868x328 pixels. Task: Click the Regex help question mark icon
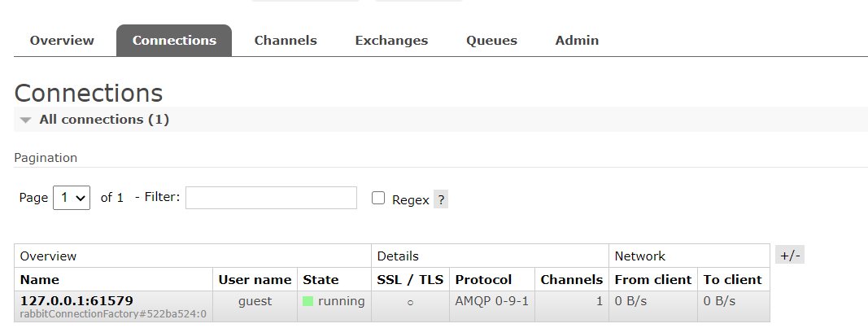click(x=441, y=199)
